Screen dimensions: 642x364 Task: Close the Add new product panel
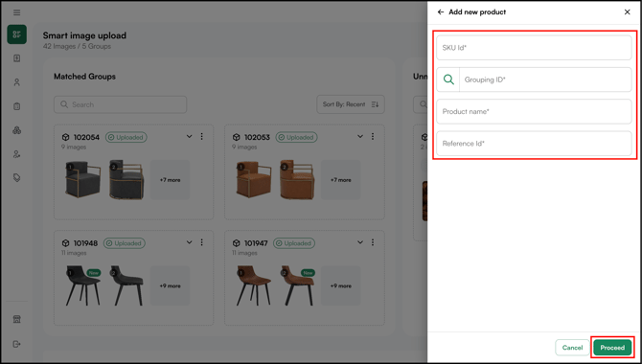pyautogui.click(x=627, y=11)
